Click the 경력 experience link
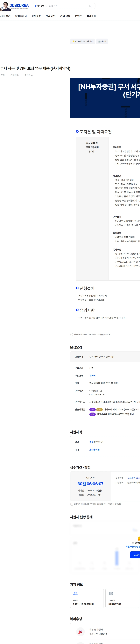The height and width of the screenshot is (644, 140). pos(91,442)
